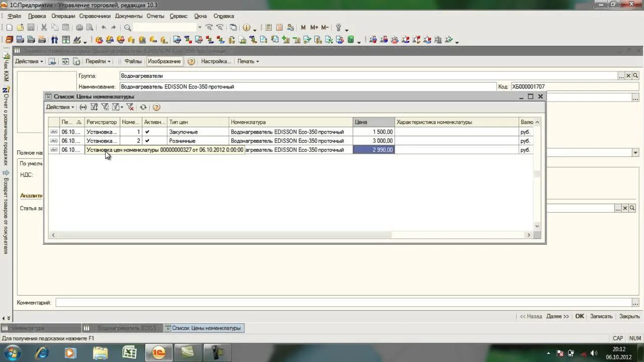Image resolution: width=644 pixels, height=362 pixels.
Task: Click the New document icon in main toolbar
Action: (x=9, y=28)
